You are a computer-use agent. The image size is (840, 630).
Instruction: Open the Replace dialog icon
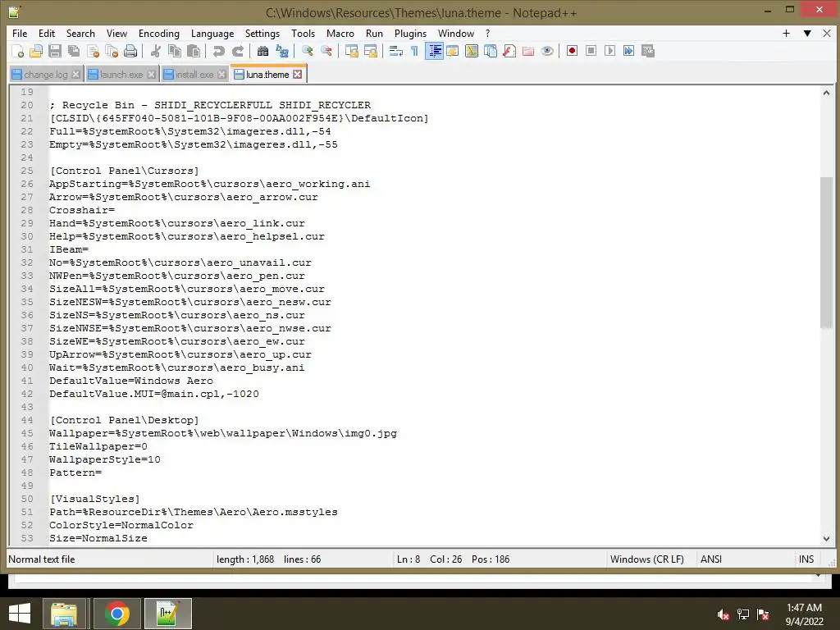(x=282, y=51)
